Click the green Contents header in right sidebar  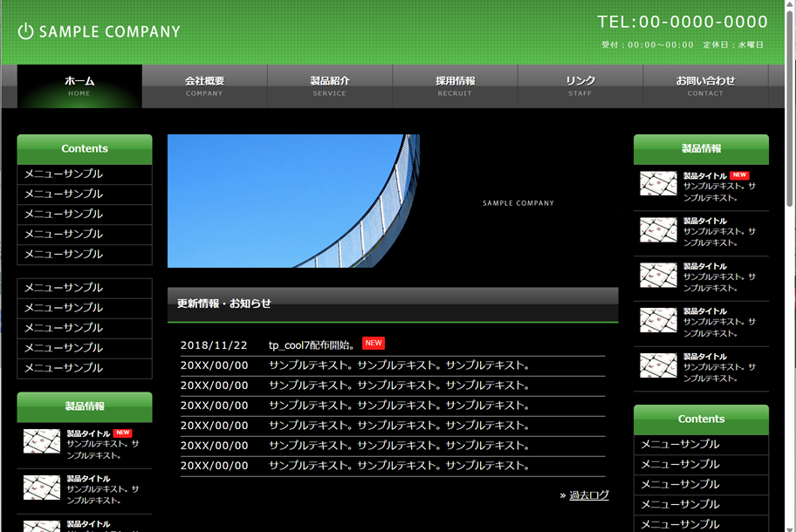click(701, 419)
